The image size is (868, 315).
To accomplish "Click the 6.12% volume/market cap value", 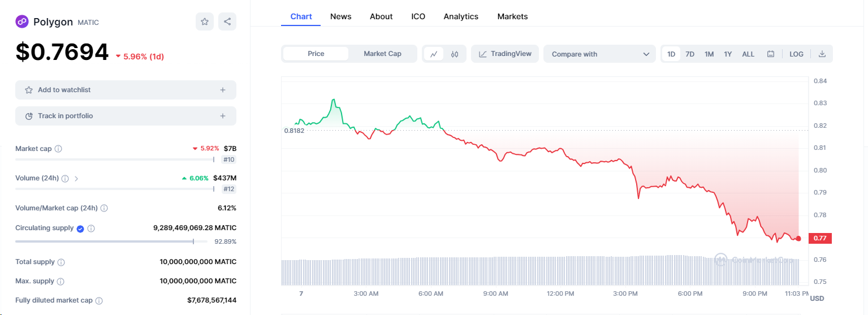I will coord(227,208).
